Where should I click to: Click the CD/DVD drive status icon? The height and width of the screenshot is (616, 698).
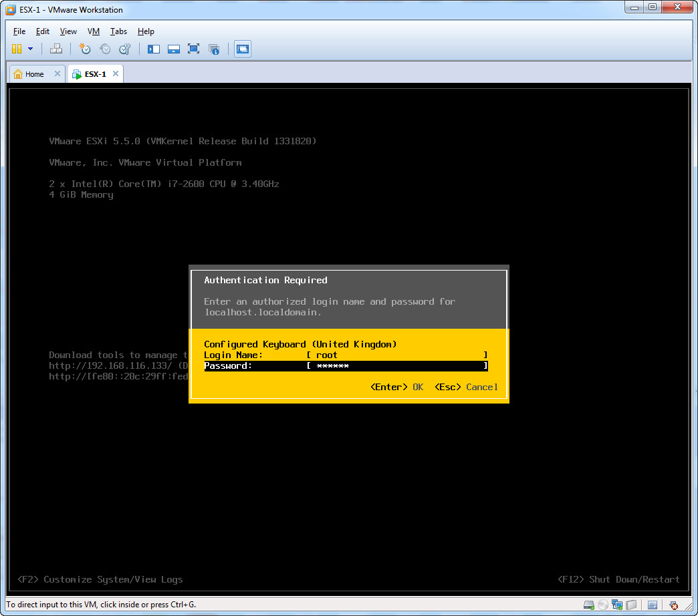point(603,605)
